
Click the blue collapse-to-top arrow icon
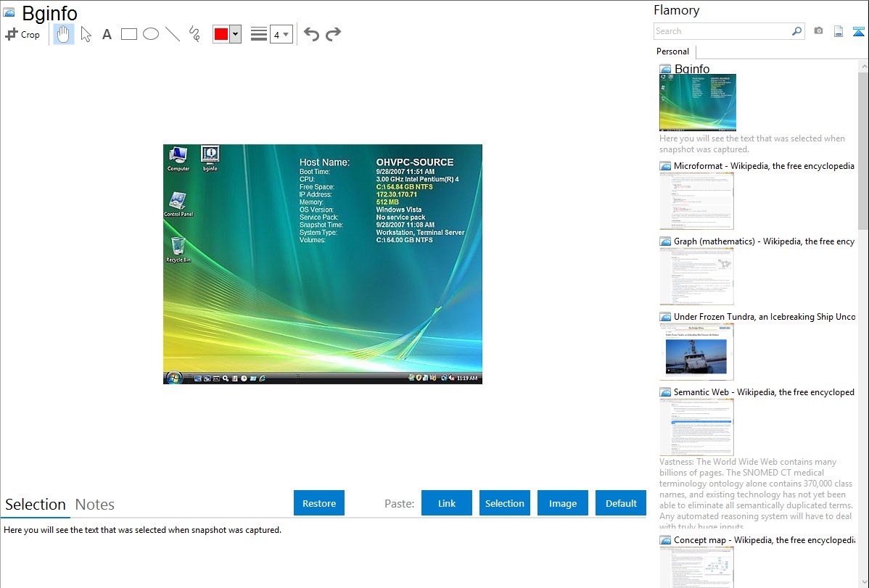(x=859, y=31)
